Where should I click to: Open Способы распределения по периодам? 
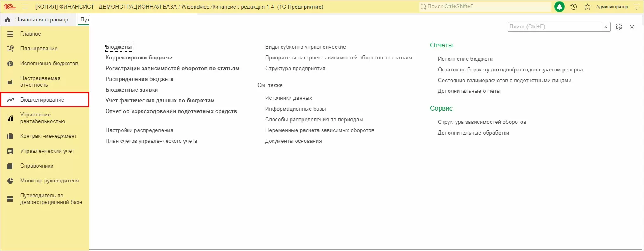[314, 119]
